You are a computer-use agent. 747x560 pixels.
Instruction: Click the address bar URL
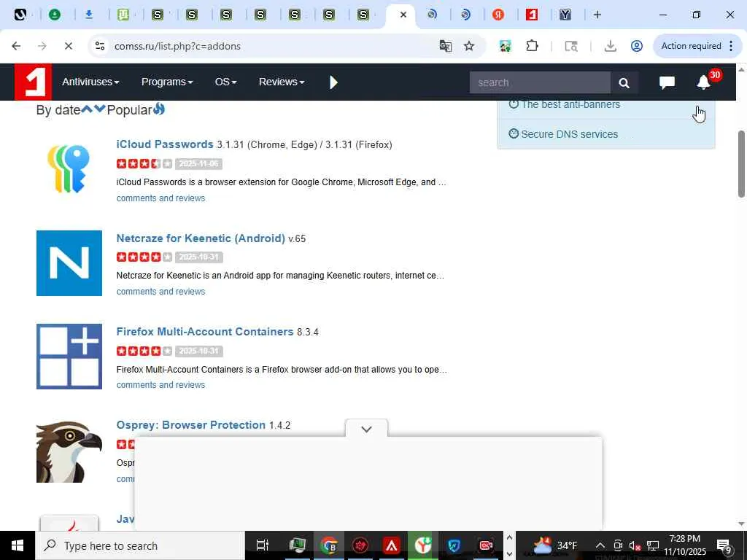click(177, 46)
